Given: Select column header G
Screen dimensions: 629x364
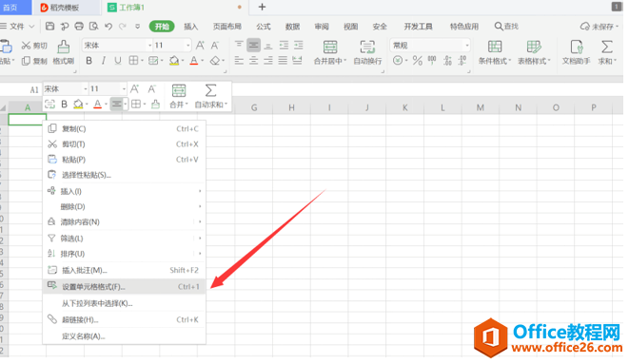Looking at the screenshot, I should 254,107.
